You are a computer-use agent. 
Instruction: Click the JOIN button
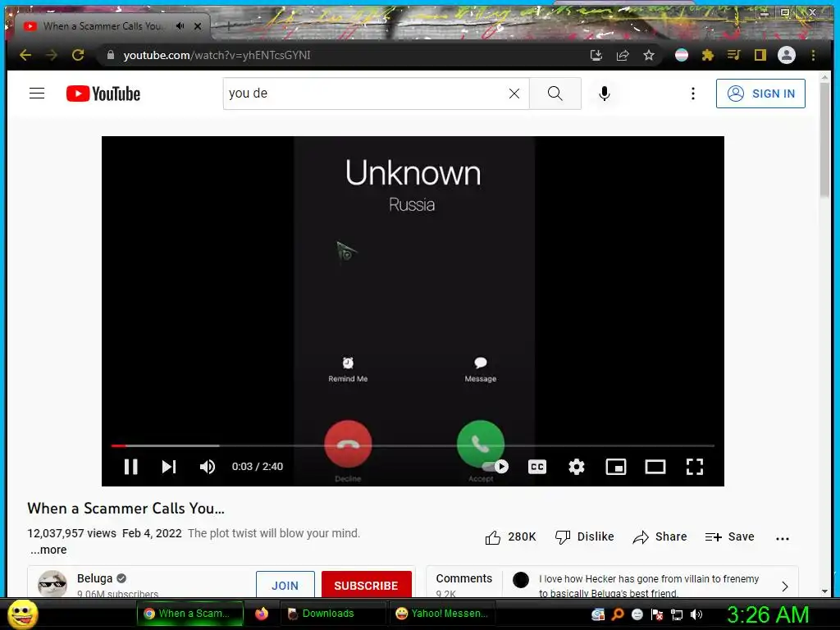pos(285,585)
